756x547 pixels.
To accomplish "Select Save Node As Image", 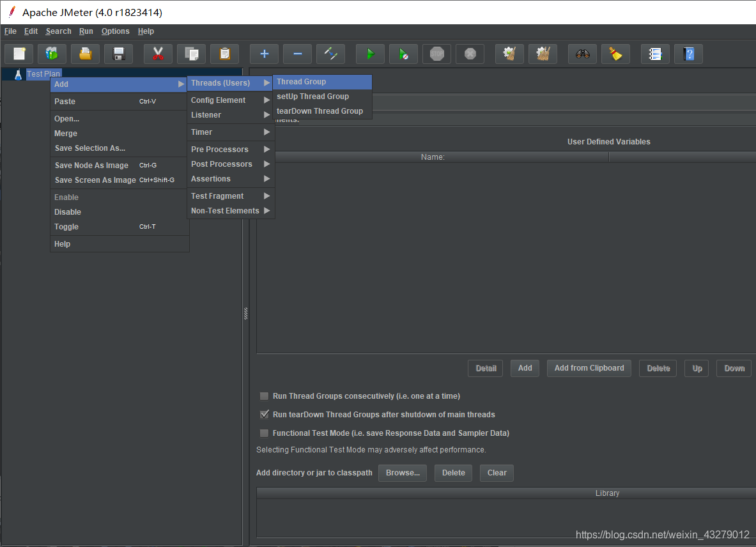I will [119, 166].
